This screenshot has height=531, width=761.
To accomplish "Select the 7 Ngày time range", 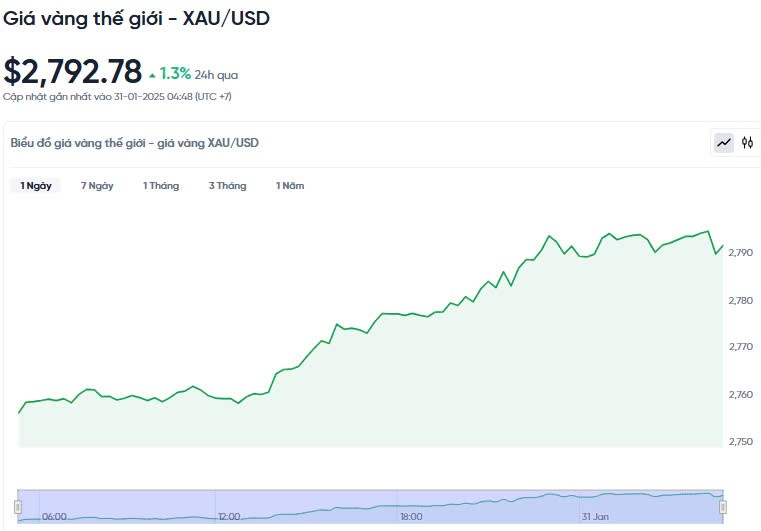I will pyautogui.click(x=97, y=186).
